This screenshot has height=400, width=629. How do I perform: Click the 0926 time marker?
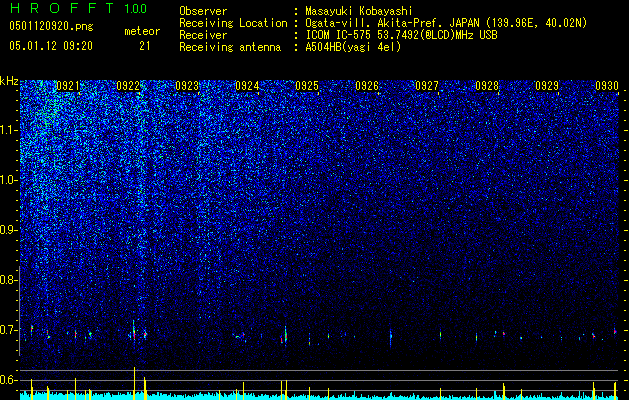click(367, 86)
